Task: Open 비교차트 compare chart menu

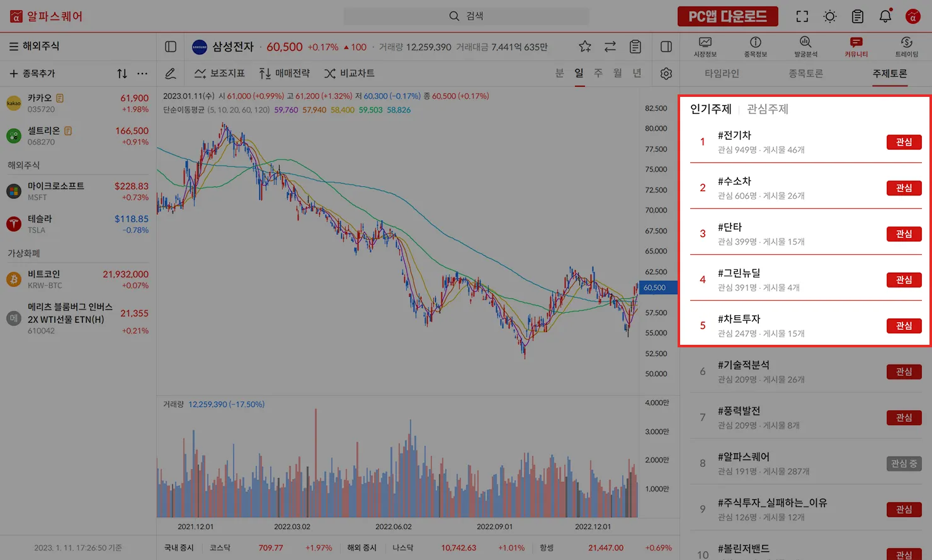Action: coord(349,74)
